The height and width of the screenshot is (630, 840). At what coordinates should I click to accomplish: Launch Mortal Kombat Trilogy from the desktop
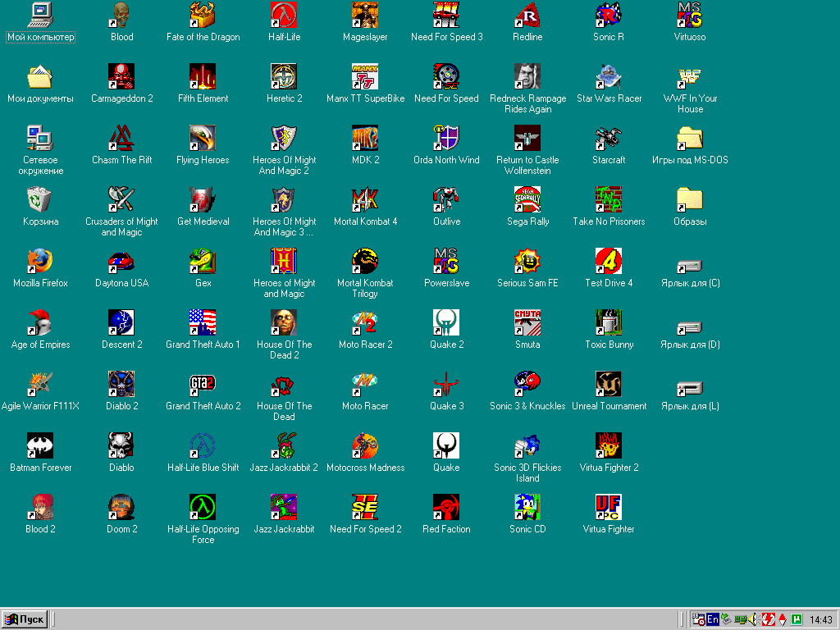(x=365, y=262)
